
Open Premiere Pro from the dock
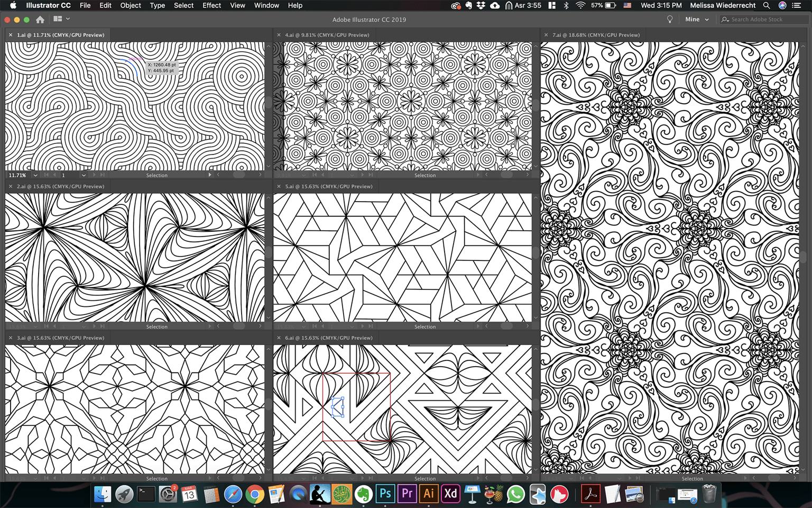pos(407,494)
